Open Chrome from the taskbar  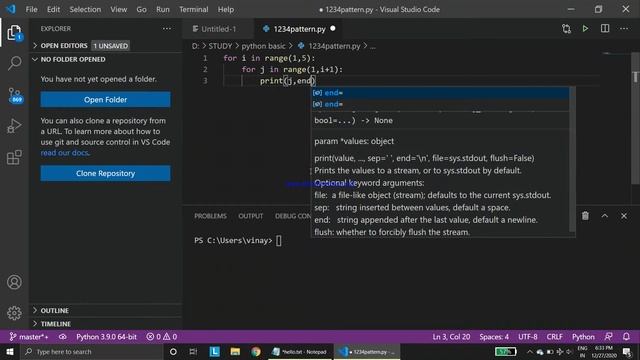coord(256,352)
